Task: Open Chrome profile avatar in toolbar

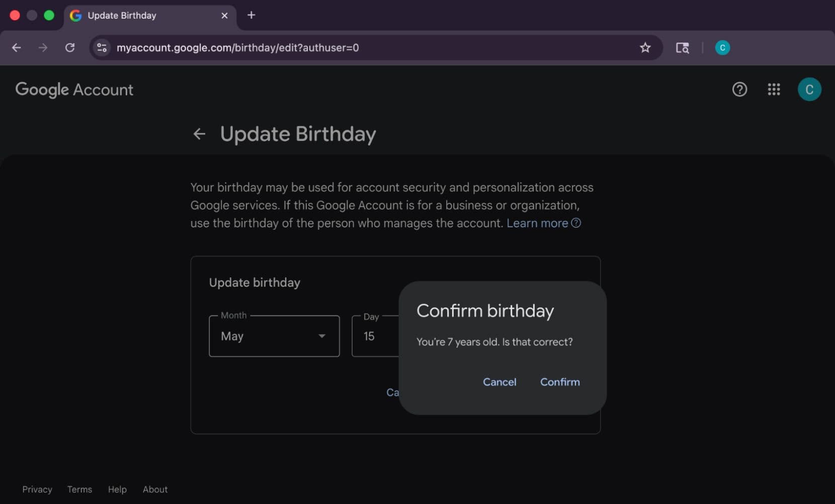Action: [x=722, y=48]
